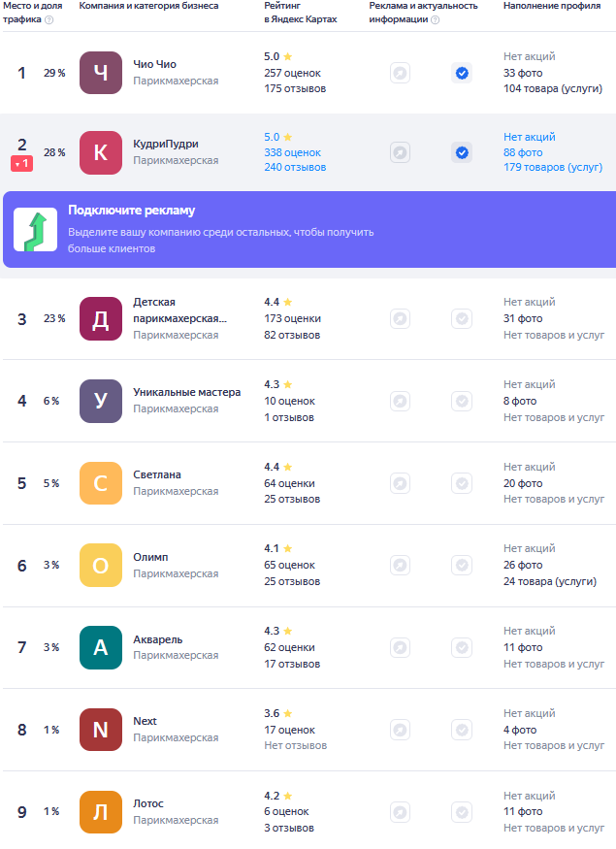
Task: Click the Лотос orange avatar icon
Action: click(101, 811)
